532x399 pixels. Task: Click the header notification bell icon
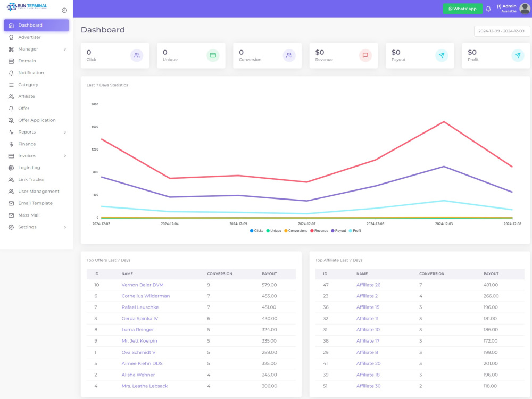coord(488,9)
